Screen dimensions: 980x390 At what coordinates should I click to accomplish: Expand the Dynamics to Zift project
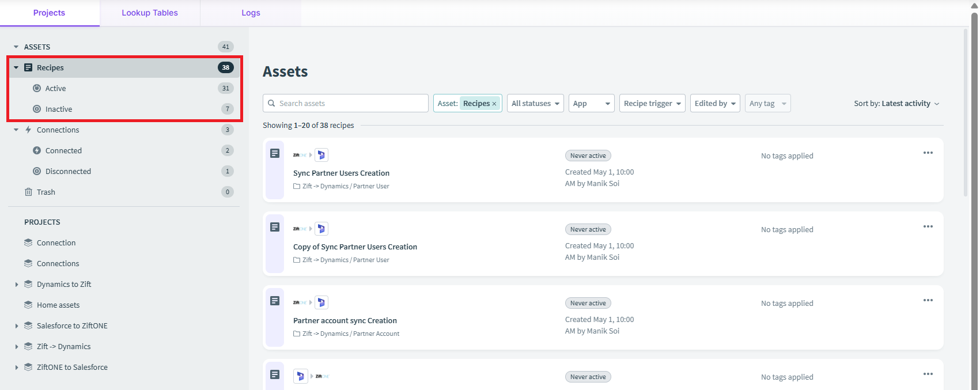16,284
